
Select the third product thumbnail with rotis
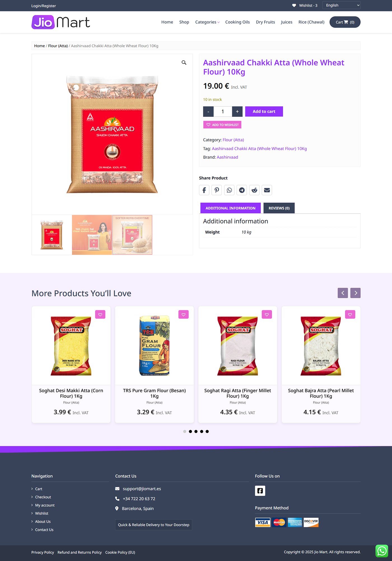click(x=132, y=235)
